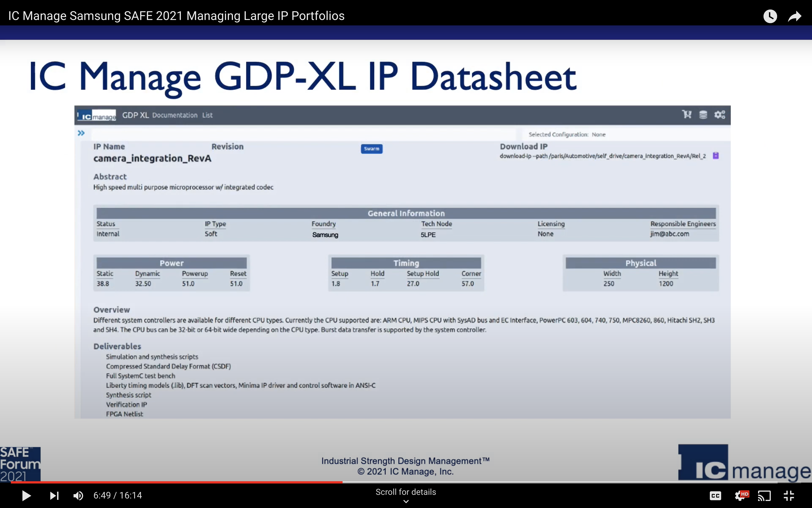Open the List menu item
The width and height of the screenshot is (812, 508).
(x=207, y=115)
